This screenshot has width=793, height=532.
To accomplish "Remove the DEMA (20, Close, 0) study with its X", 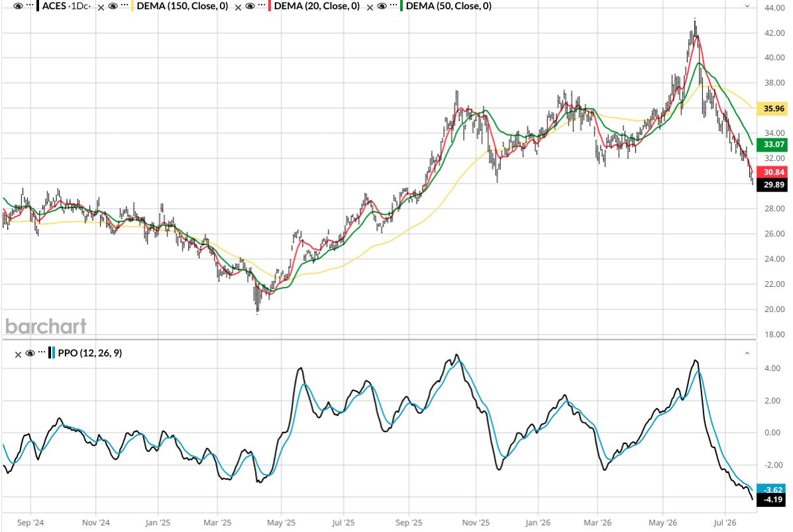I will 238,7.
